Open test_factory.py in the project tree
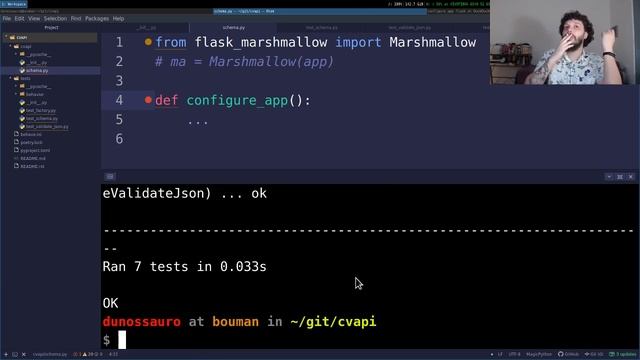Viewport: 640px width, 360px height. (41, 111)
